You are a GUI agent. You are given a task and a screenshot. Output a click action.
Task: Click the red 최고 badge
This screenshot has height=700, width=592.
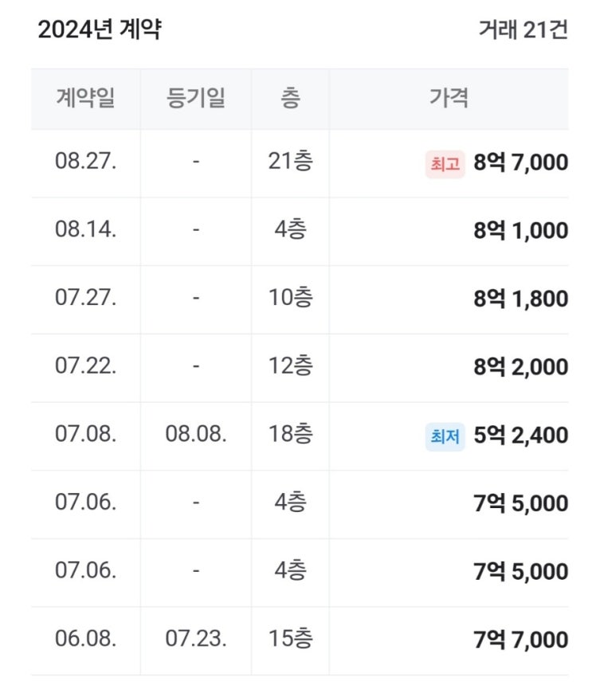click(445, 164)
